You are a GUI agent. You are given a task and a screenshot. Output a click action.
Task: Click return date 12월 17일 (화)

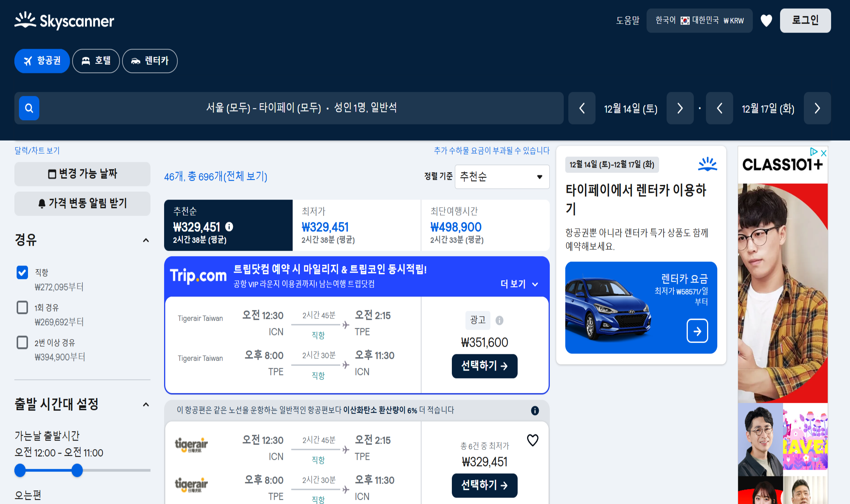[768, 109]
